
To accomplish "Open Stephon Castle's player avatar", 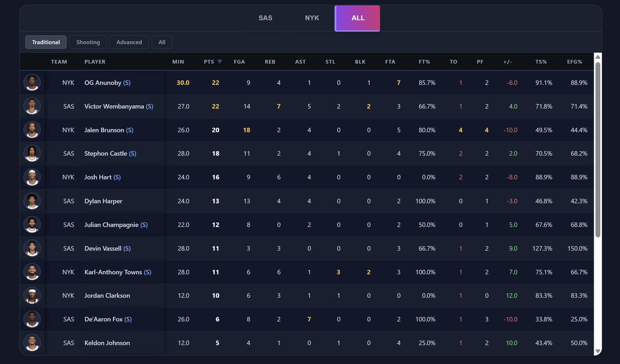I will pyautogui.click(x=32, y=153).
